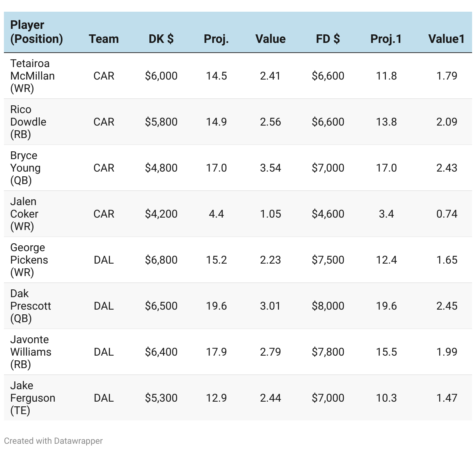Click the George Pickens (WR) player cell
This screenshot has width=476, height=450.
pyautogui.click(x=29, y=260)
